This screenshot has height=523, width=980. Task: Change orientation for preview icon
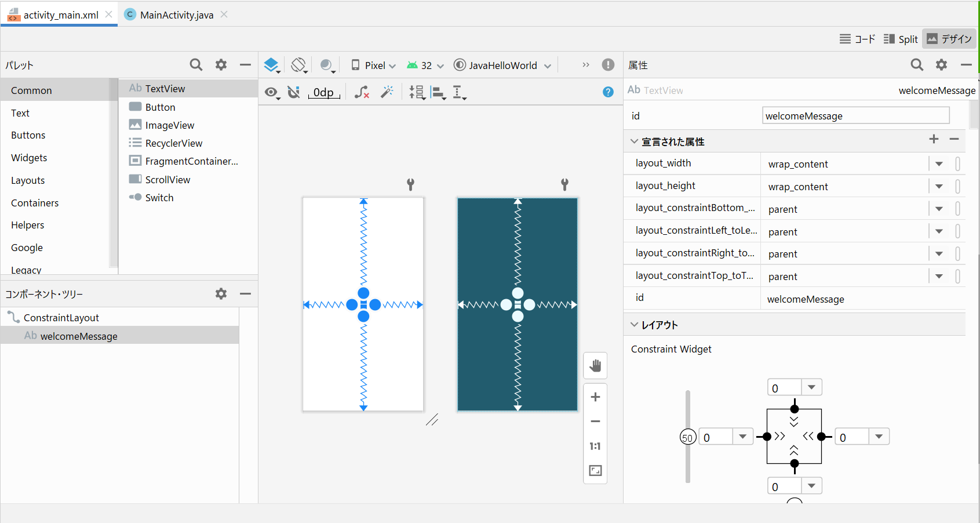[299, 65]
